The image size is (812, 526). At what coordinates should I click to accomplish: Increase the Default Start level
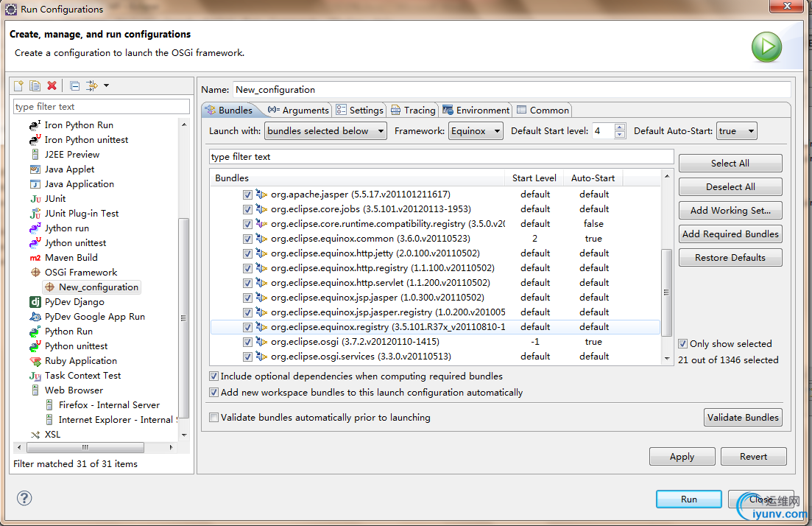[x=620, y=127]
